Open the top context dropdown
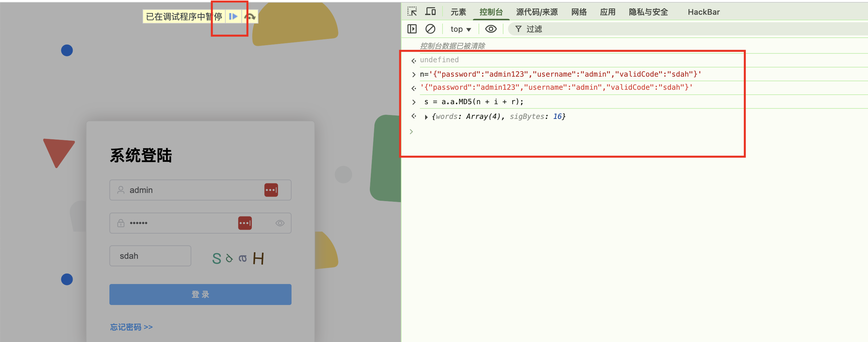868x342 pixels. pos(461,29)
